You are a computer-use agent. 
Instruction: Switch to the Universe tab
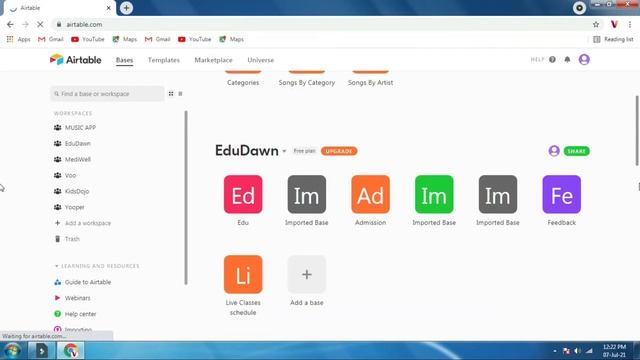click(260, 60)
